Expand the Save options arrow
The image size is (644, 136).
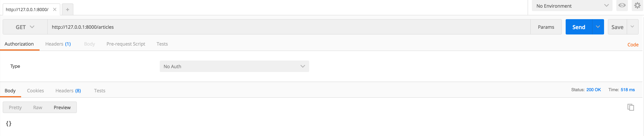pyautogui.click(x=632, y=27)
